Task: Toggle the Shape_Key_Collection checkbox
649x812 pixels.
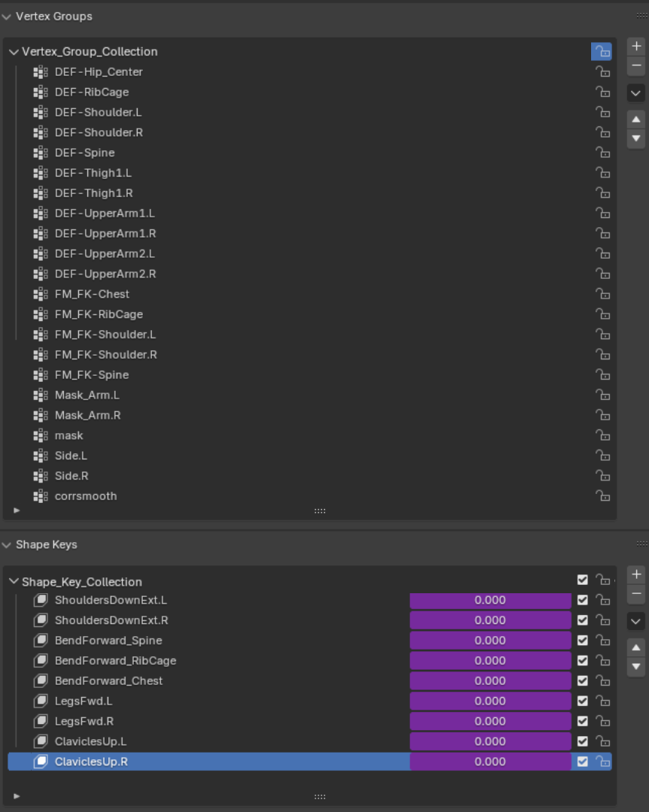Action: [583, 580]
